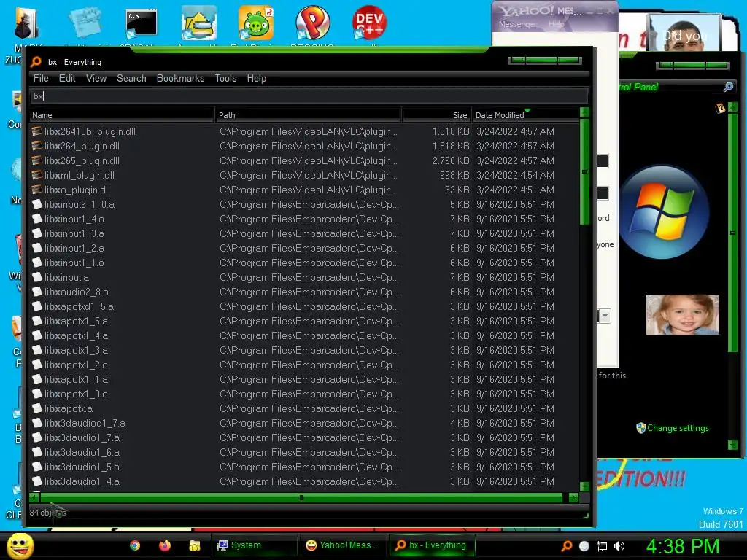The image size is (747, 560).
Task: Select the libx3daudiod1_7.a file icon
Action: (x=36, y=424)
